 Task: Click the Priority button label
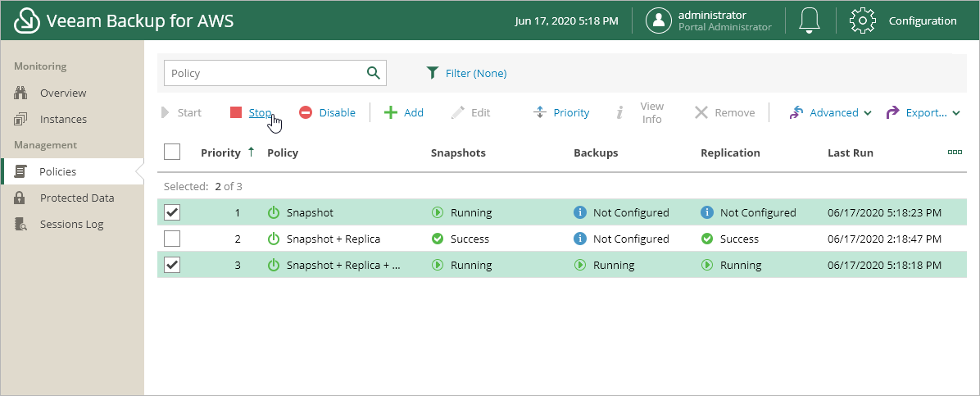click(571, 112)
